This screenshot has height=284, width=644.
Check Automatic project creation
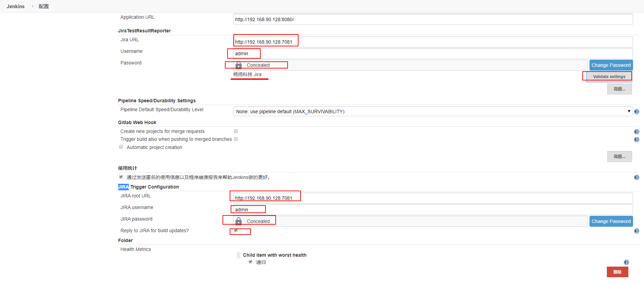pyautogui.click(x=121, y=147)
